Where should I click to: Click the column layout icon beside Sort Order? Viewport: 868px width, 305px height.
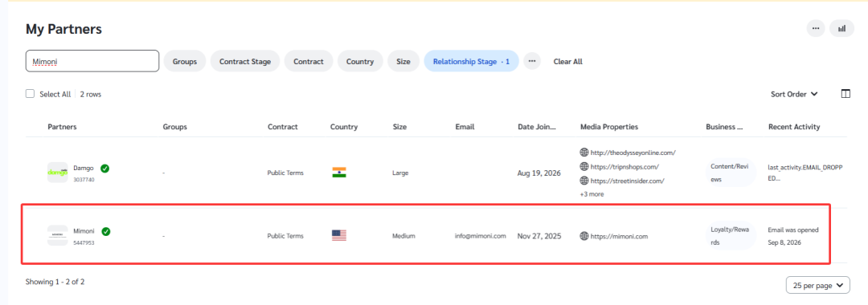(x=845, y=94)
